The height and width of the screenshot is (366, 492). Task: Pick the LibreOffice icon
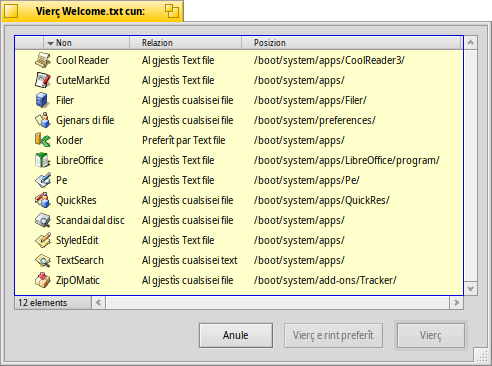(43, 160)
